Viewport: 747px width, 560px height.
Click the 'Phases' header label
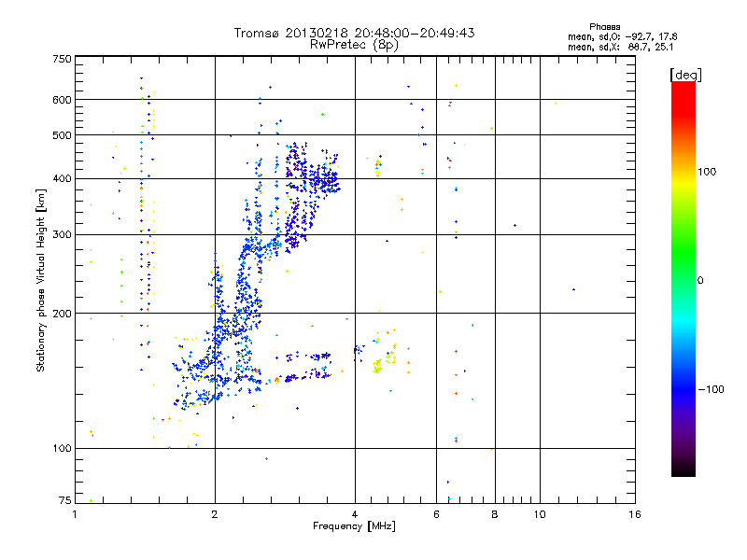click(604, 27)
